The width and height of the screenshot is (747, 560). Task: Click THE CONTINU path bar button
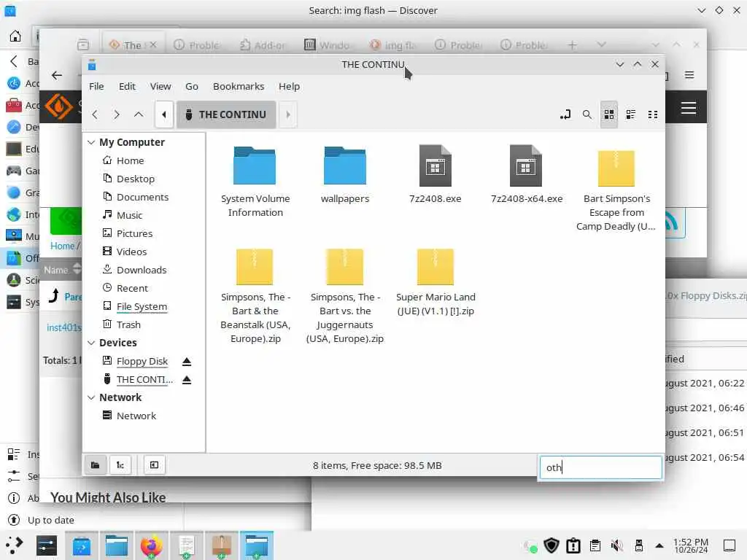[x=226, y=114]
